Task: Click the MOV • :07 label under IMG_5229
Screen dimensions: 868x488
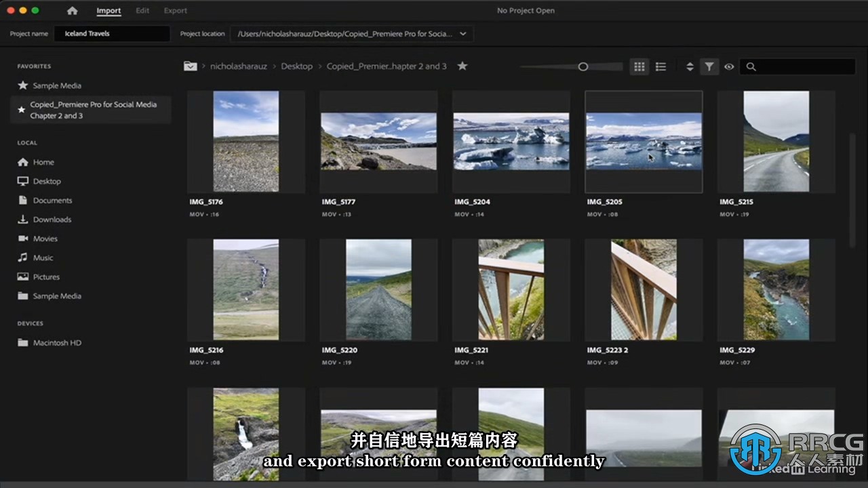Action: [735, 363]
